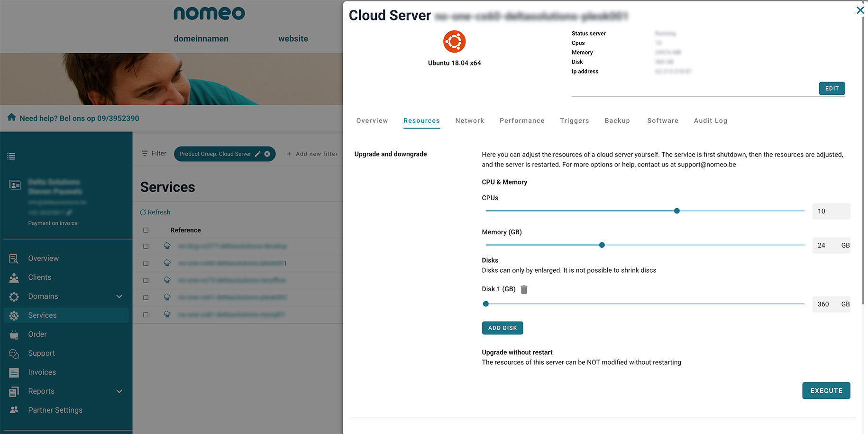Click Add new filter
The height and width of the screenshot is (434, 868).
[312, 154]
